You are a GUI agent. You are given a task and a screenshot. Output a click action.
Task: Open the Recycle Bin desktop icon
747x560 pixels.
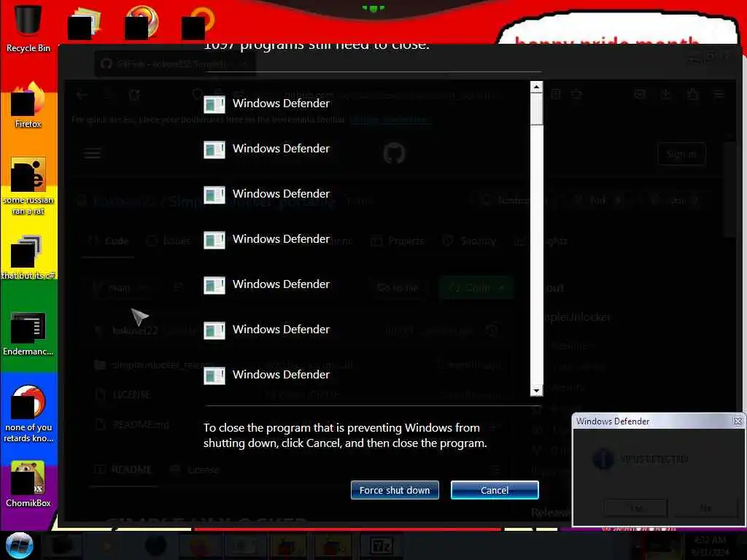28,28
